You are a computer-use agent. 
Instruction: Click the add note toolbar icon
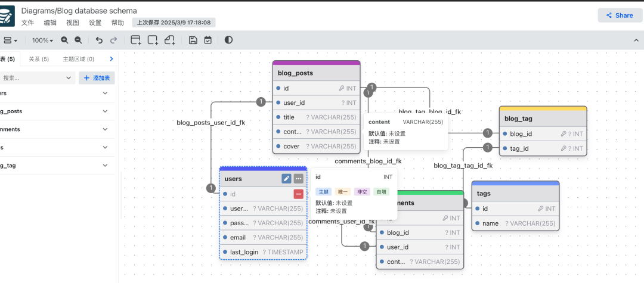(x=169, y=41)
